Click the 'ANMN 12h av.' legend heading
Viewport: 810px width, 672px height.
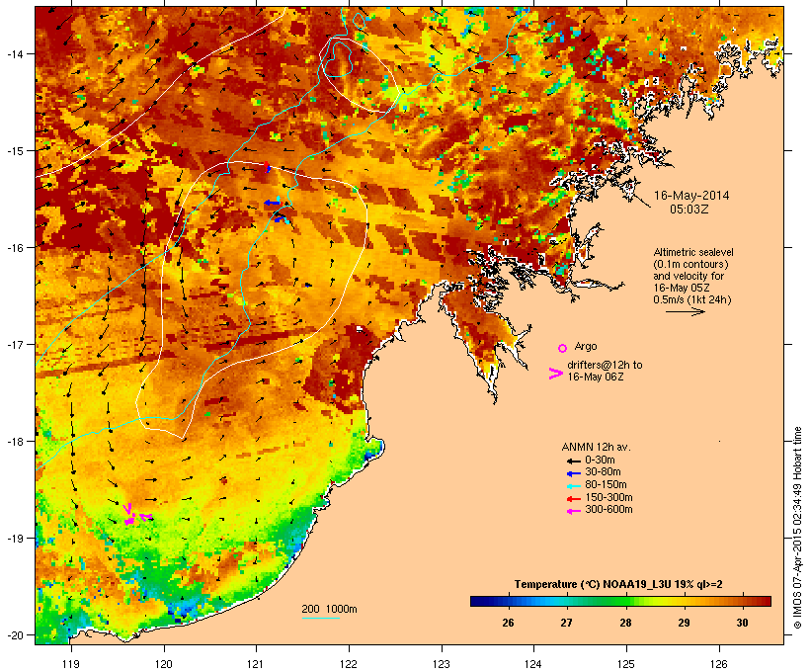pyautogui.click(x=596, y=447)
